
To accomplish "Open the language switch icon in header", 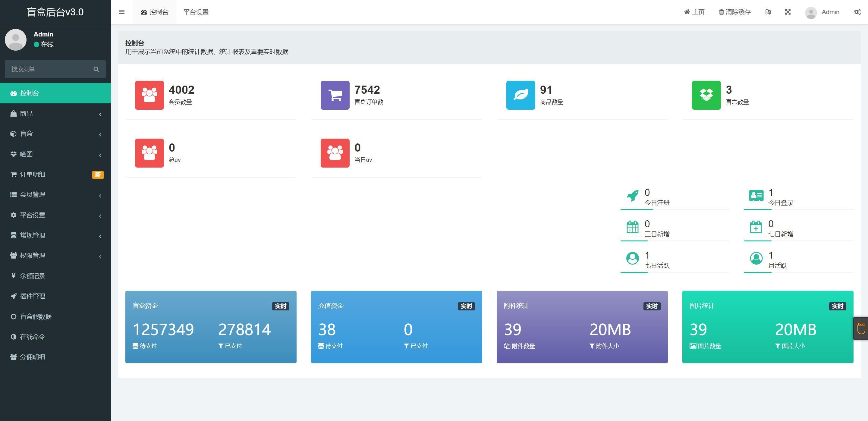I will click(768, 12).
